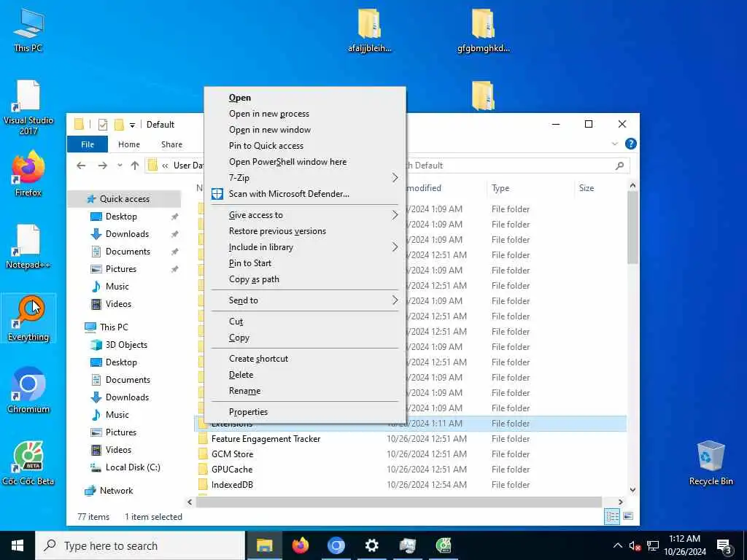The image size is (747, 560).
Task: Choose Open PowerShell window here
Action: click(x=305, y=162)
